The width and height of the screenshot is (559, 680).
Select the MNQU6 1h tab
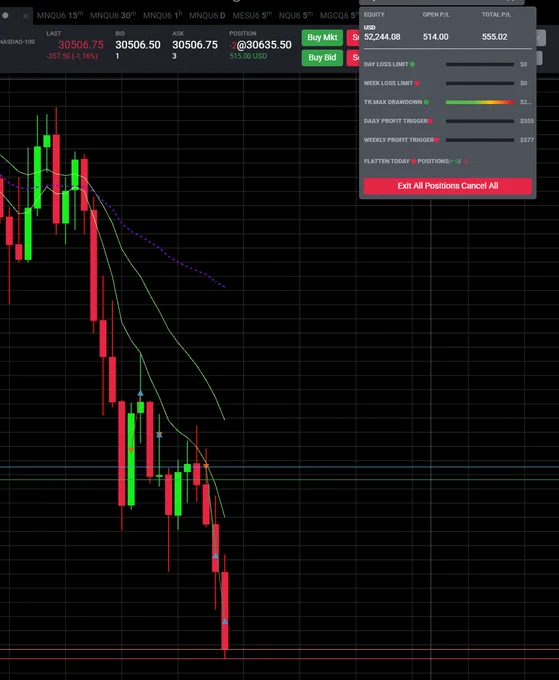pyautogui.click(x=162, y=15)
